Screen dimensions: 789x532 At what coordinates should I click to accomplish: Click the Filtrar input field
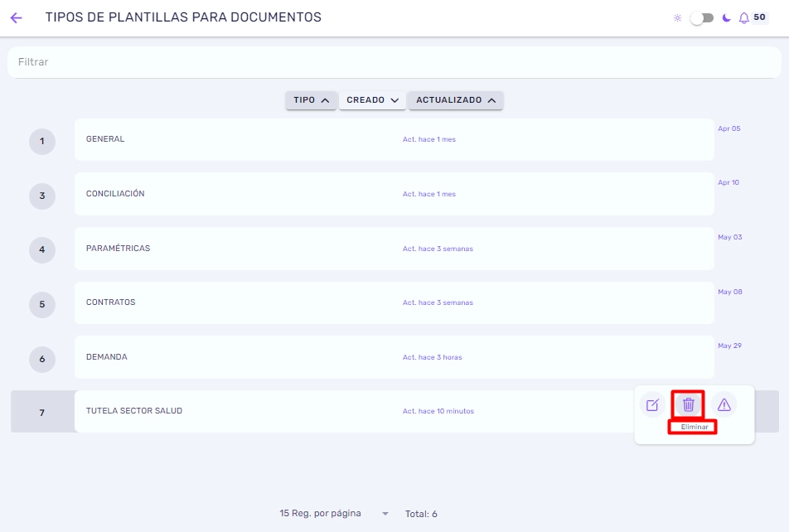[394, 62]
